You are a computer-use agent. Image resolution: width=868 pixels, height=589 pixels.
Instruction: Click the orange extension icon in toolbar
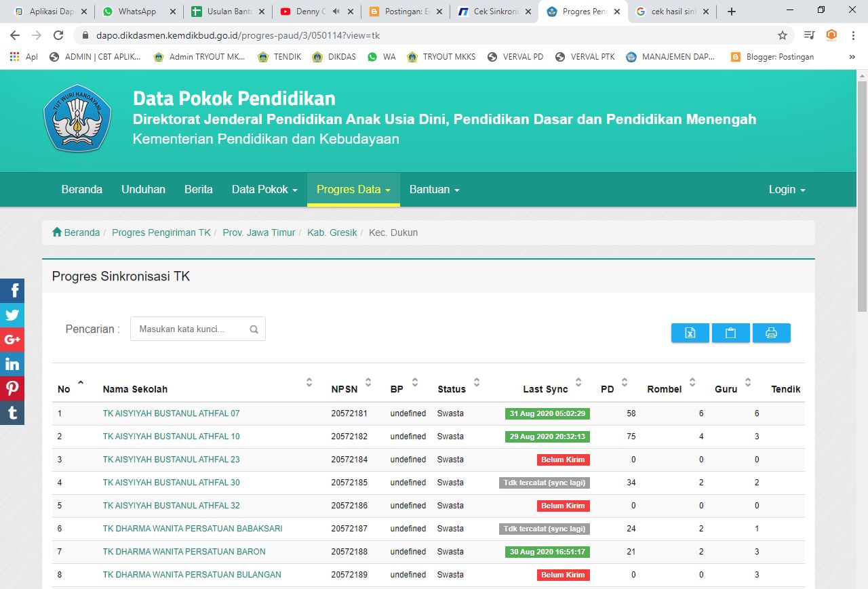pos(831,35)
